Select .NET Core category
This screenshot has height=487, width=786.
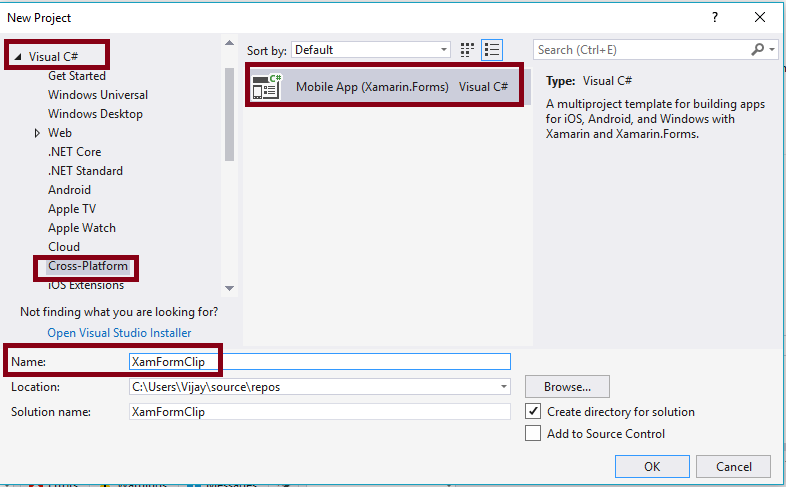74,152
